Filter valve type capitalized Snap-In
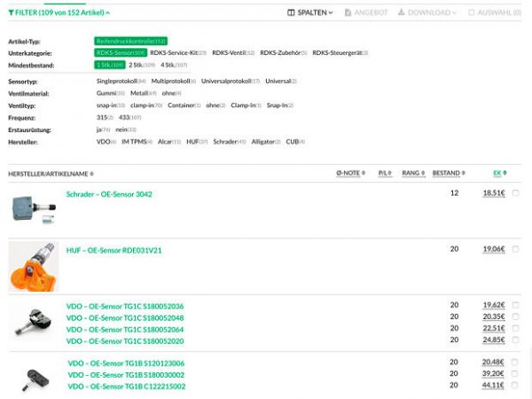 tap(280, 106)
